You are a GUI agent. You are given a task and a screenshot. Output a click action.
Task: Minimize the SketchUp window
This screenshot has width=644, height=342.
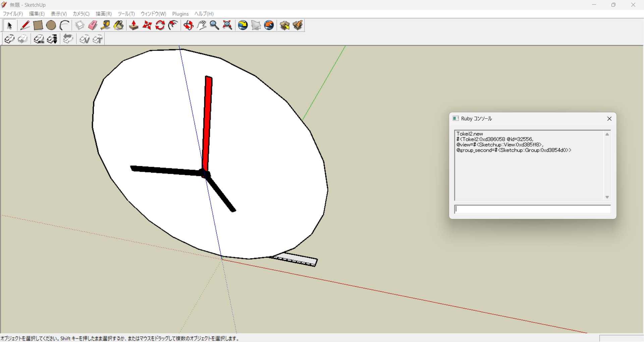click(x=594, y=5)
